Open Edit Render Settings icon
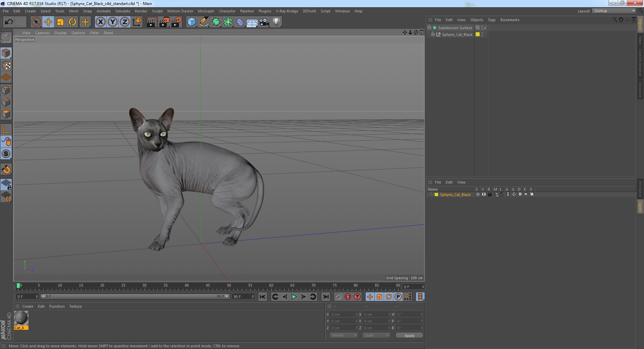Screen dimensions: 644x349 (x=176, y=22)
